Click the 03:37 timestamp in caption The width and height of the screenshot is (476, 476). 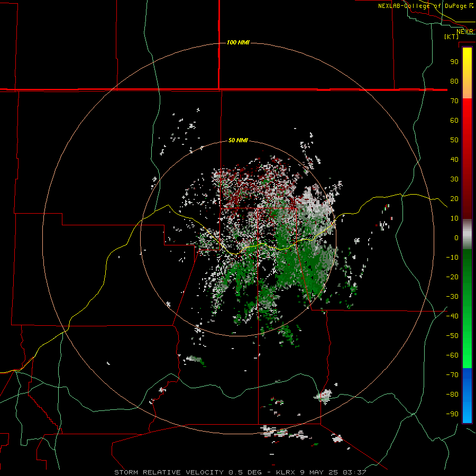pos(354,472)
